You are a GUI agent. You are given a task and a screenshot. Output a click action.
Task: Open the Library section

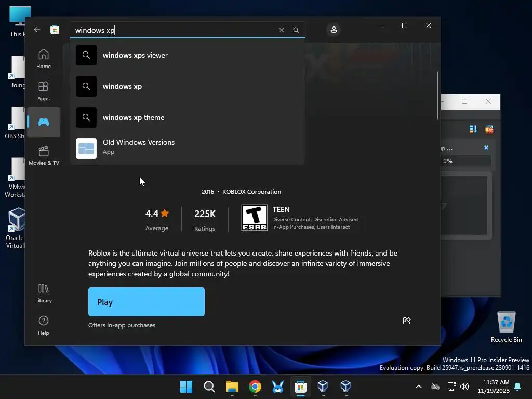tap(44, 293)
